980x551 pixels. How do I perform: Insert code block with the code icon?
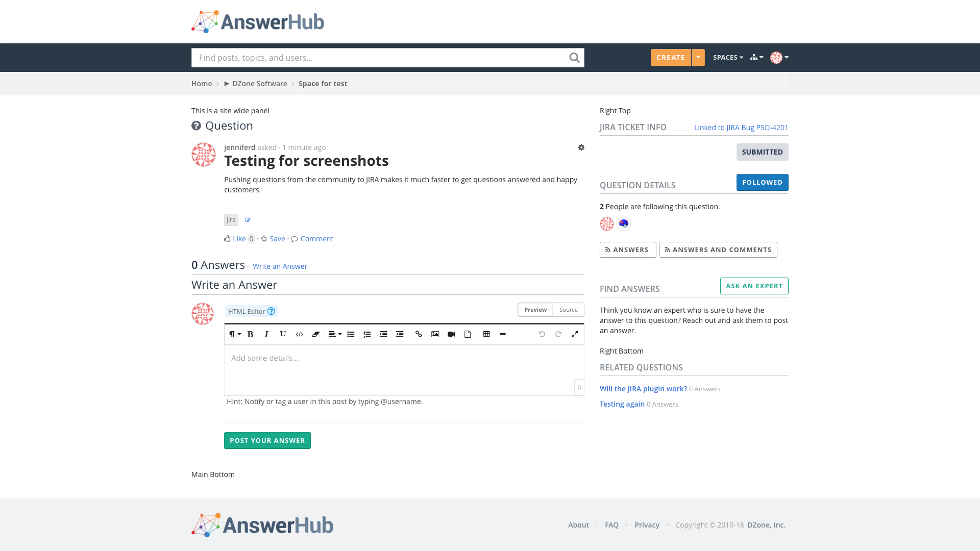tap(300, 334)
